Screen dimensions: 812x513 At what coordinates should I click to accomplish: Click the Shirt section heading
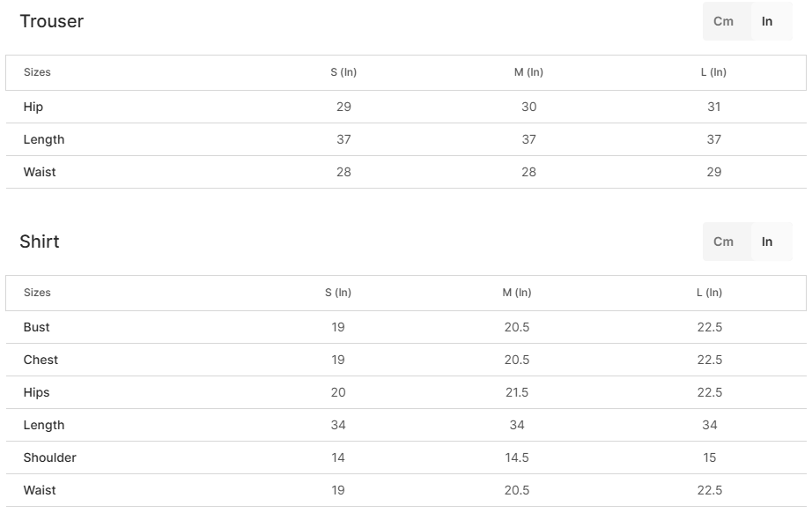40,242
